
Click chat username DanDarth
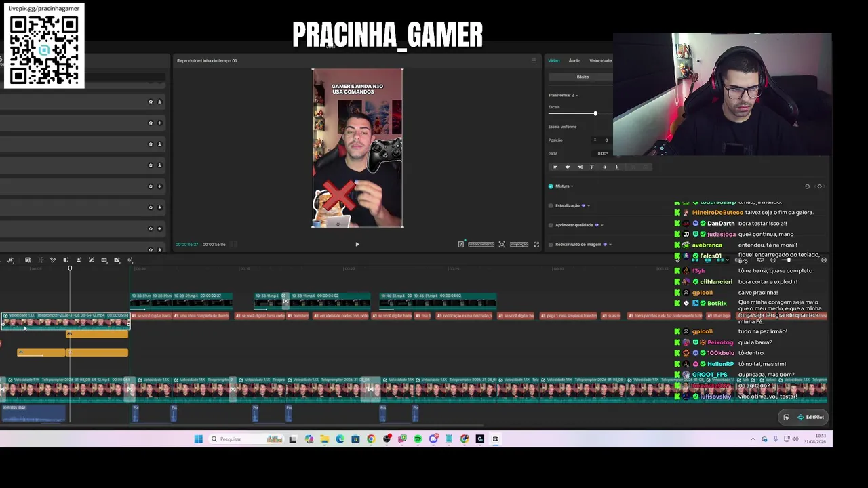(721, 224)
